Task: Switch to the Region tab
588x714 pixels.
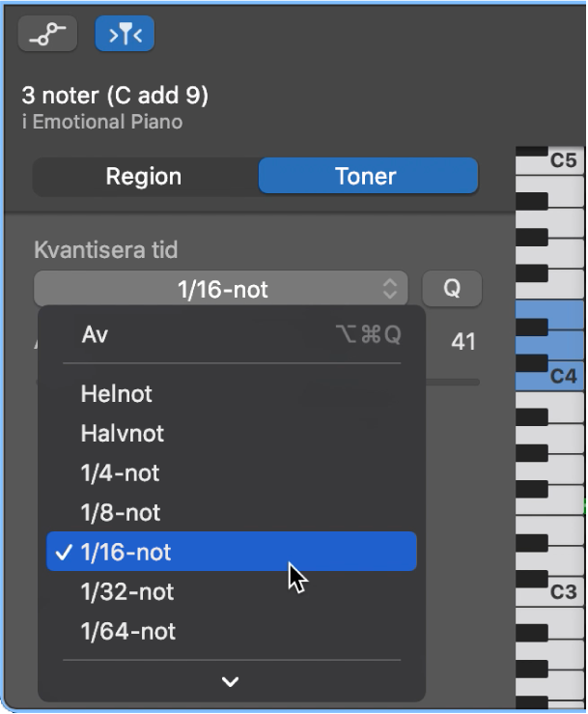Action: click(144, 177)
